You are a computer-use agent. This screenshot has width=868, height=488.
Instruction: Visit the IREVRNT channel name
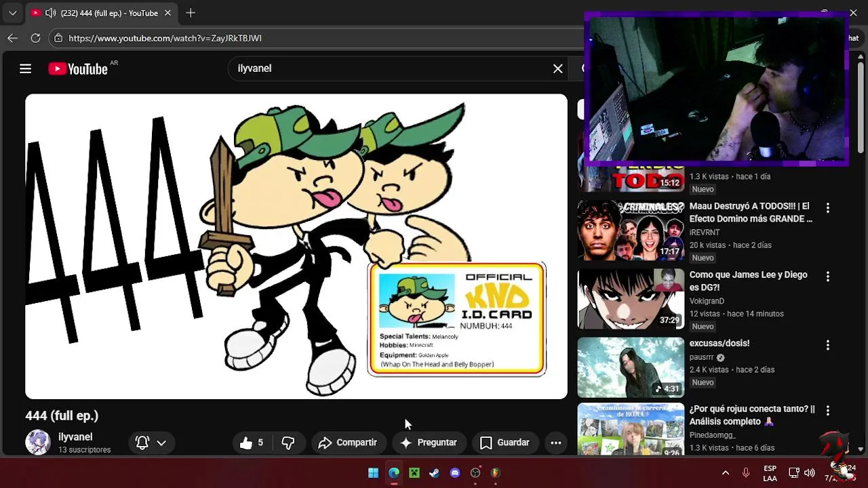705,232
